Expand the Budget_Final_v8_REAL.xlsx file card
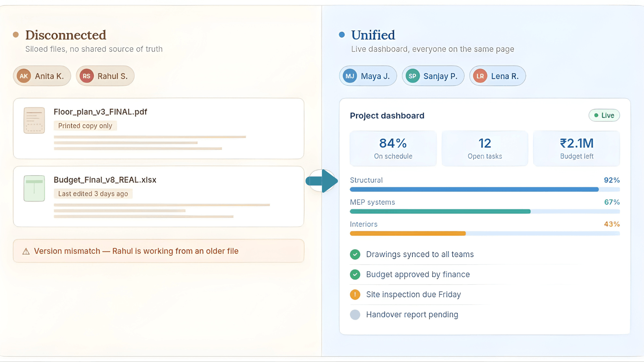644x362 pixels. click(158, 196)
